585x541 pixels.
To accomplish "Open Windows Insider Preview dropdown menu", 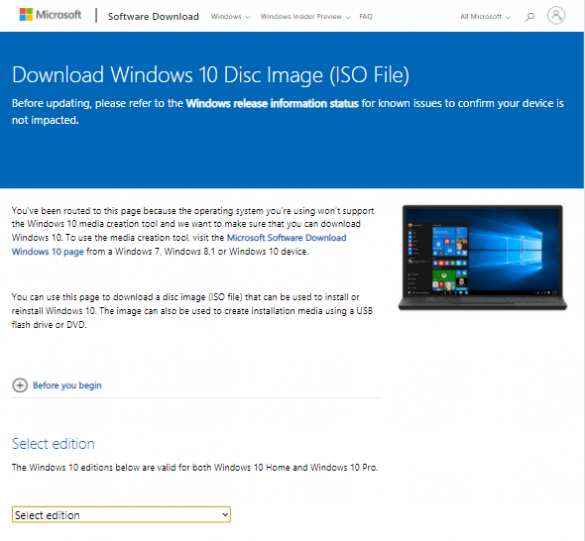I will [306, 17].
